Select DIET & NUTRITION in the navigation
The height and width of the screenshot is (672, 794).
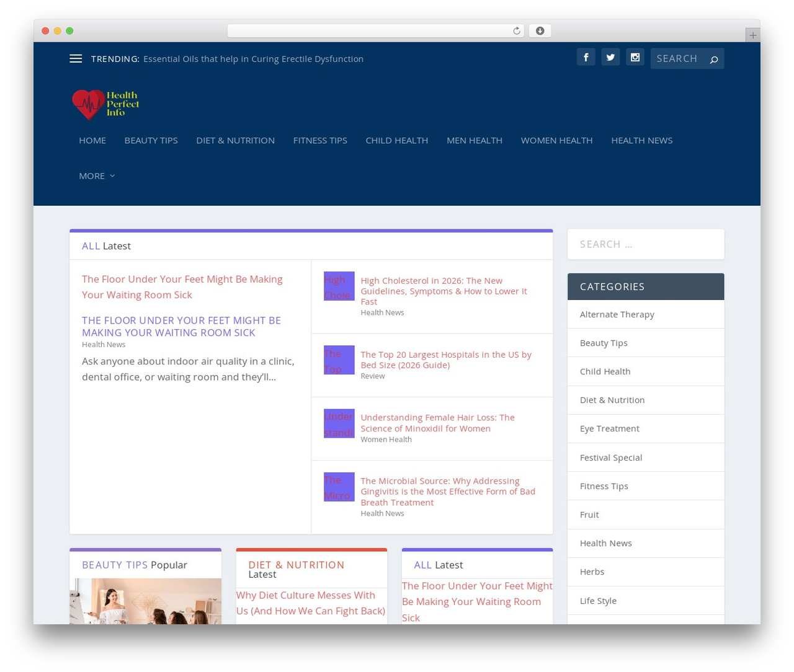[x=235, y=140]
